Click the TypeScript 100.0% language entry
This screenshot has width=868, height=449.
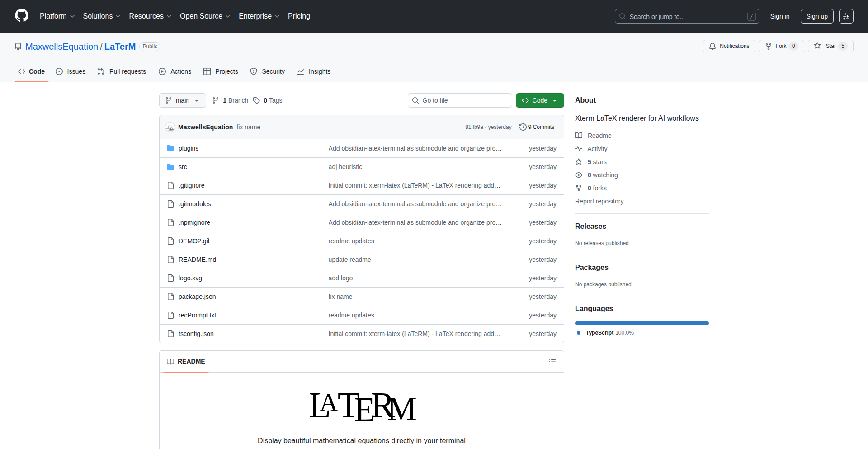pyautogui.click(x=605, y=333)
